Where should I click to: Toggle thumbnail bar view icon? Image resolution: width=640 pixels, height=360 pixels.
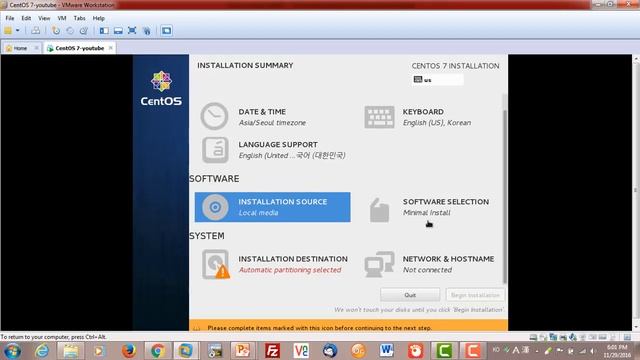pyautogui.click(x=118, y=31)
